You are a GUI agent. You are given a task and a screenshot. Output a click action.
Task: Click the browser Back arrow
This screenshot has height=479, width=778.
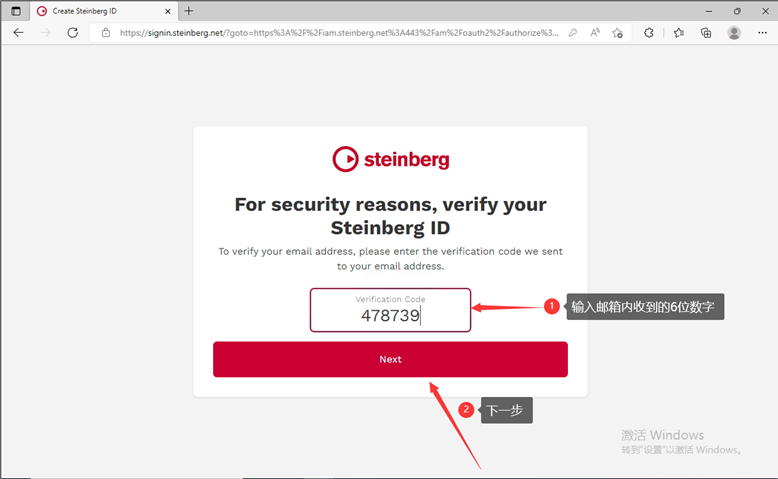click(x=18, y=32)
